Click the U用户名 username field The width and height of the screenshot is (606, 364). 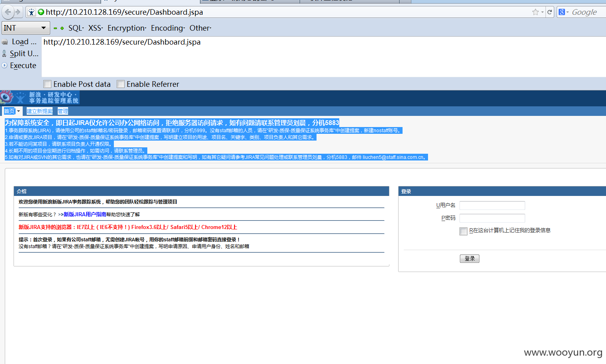tap(492, 205)
